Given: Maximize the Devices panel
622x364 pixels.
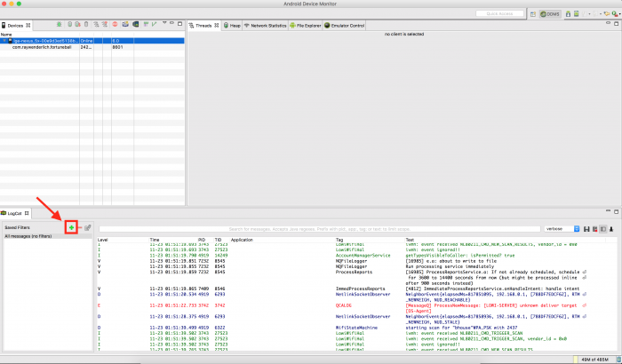Looking at the screenshot, I should [179, 24].
